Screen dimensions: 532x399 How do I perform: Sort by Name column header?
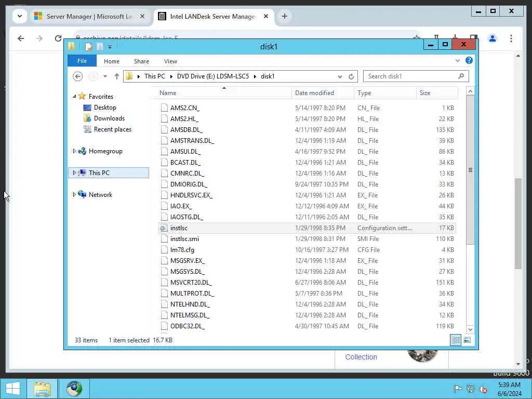(x=223, y=93)
